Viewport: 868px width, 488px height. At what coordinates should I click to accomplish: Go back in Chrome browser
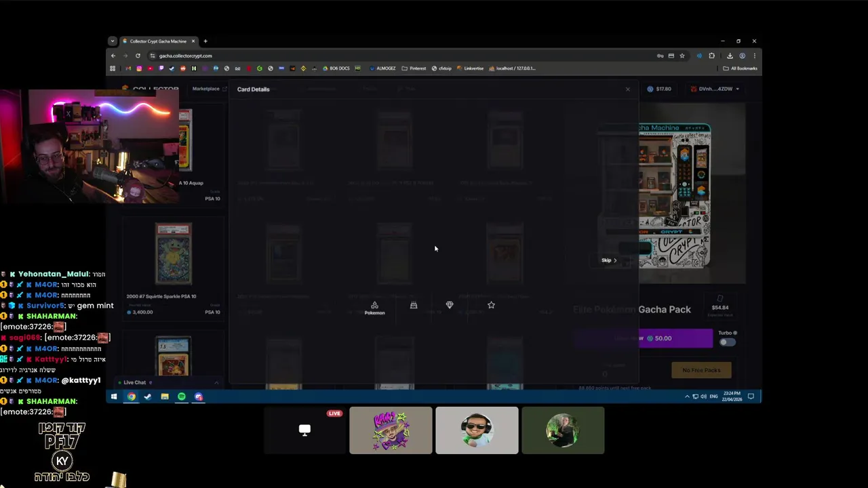pos(113,56)
